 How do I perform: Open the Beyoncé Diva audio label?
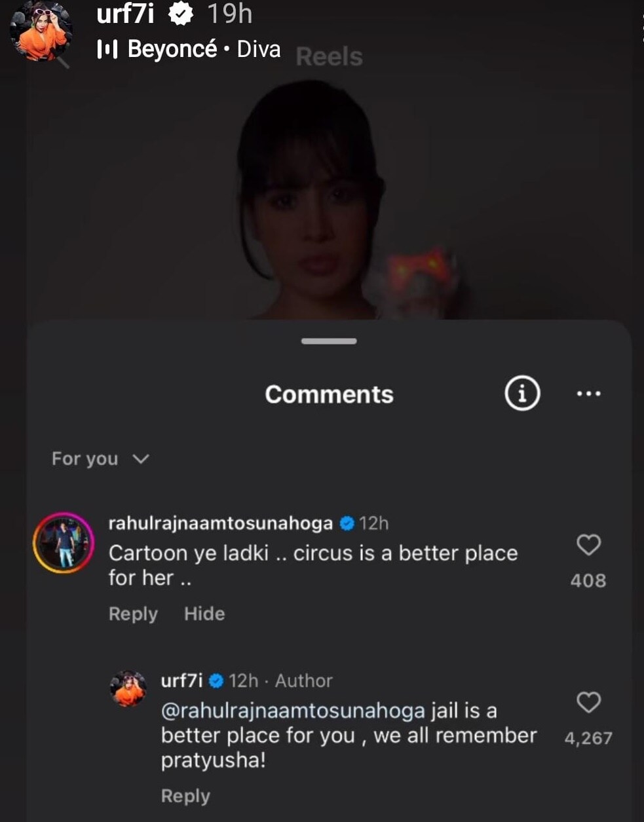(204, 49)
